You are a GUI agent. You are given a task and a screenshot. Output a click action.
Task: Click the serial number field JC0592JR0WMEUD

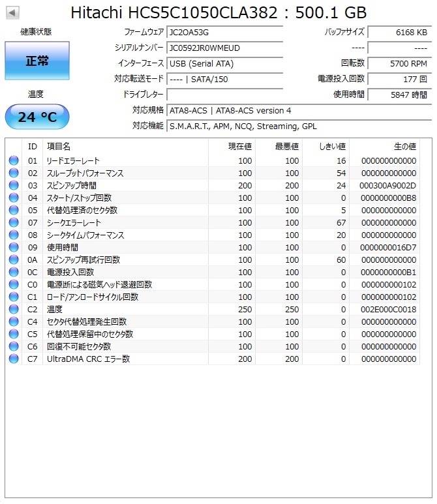click(225, 48)
